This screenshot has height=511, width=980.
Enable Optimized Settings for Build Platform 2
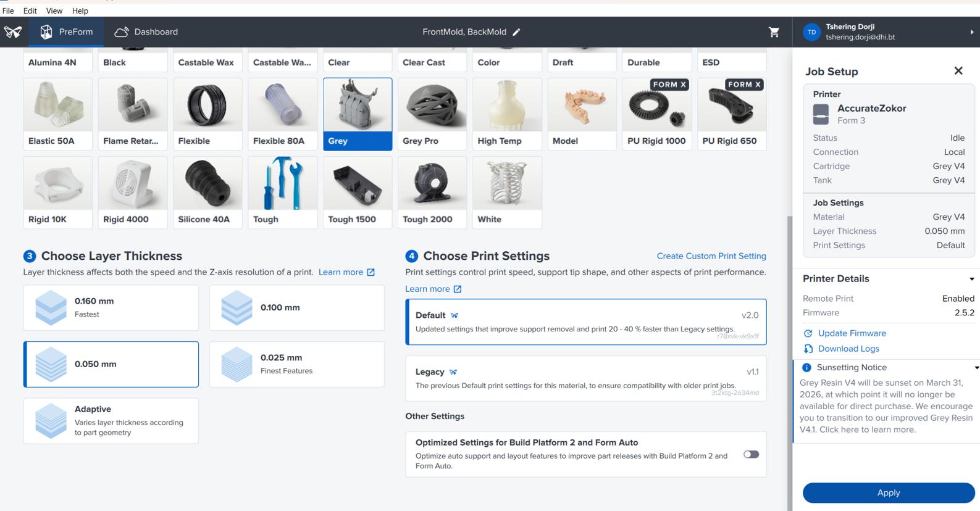[751, 454]
